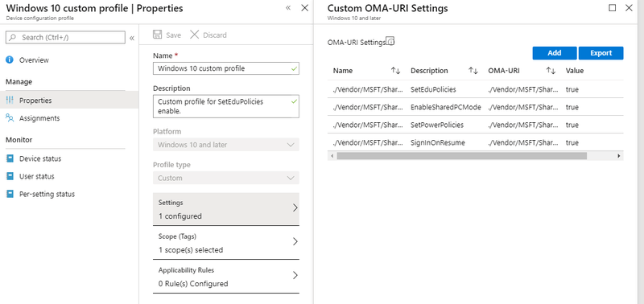Viewport: 644px width, 304px height.
Task: Click the Name input field
Action: 226,68
